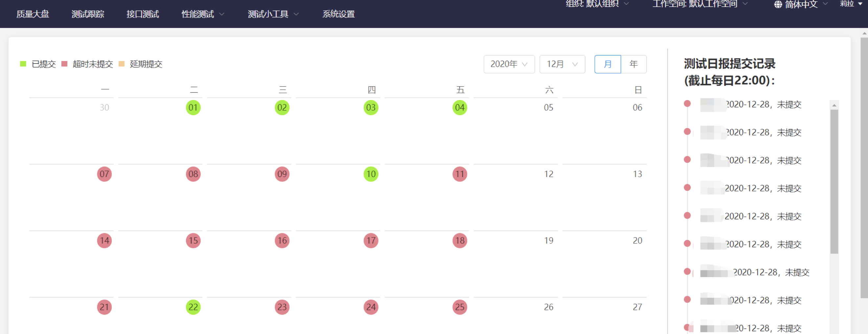
Task: Click the globe language icon
Action: pyautogui.click(x=778, y=4)
